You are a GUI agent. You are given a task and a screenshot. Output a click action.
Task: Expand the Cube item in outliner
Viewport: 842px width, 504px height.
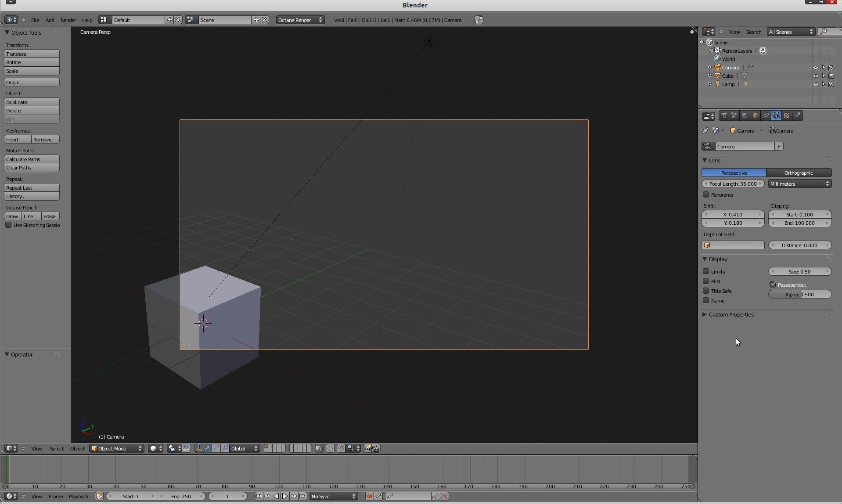[x=709, y=76]
